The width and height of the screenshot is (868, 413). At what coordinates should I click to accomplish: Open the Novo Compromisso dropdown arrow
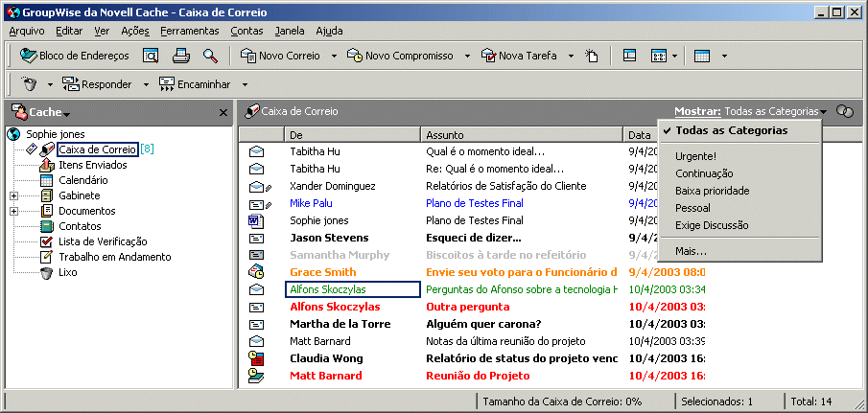(x=467, y=56)
